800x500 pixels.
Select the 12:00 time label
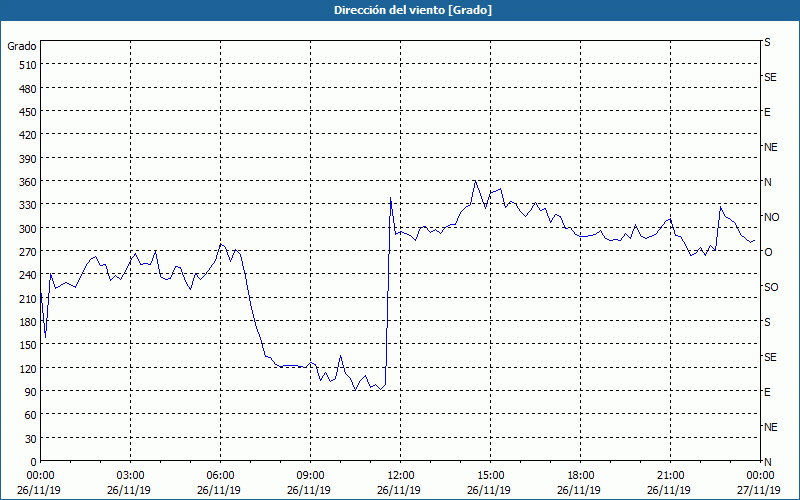pyautogui.click(x=400, y=476)
